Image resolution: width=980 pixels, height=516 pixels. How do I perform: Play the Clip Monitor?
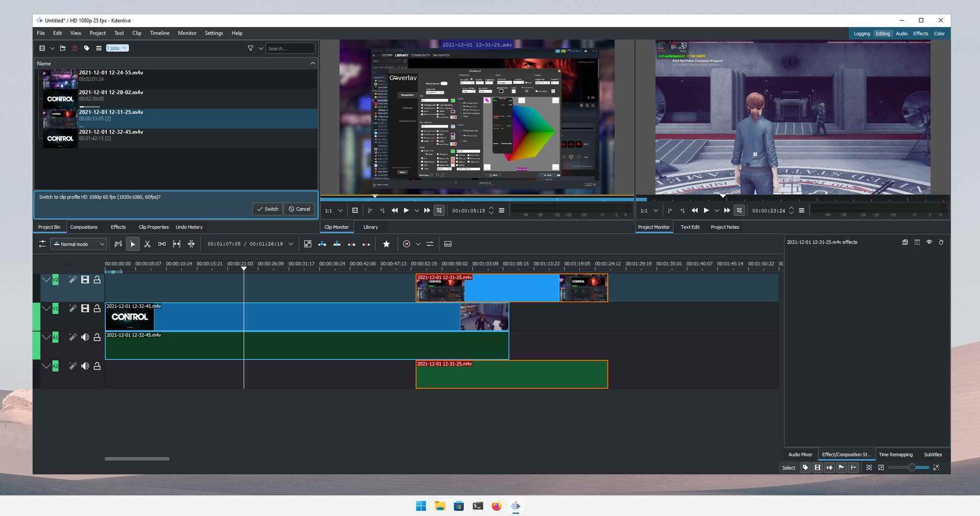click(406, 211)
